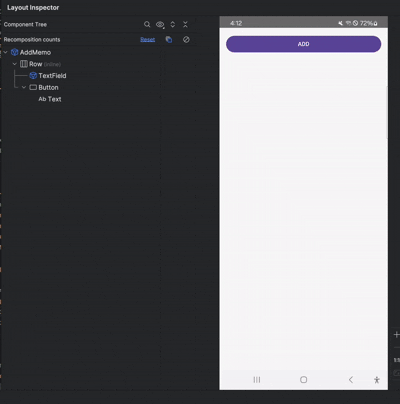Collapse the AddMemo tree node
The image size is (400, 404).
click(x=5, y=52)
